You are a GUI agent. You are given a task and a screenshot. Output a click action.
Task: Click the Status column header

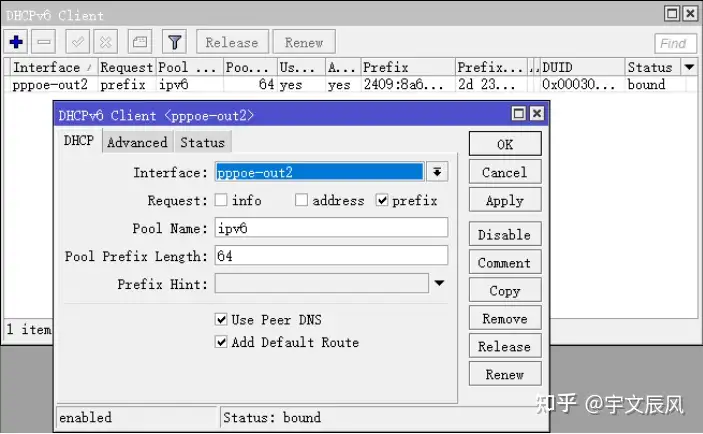[654, 67]
